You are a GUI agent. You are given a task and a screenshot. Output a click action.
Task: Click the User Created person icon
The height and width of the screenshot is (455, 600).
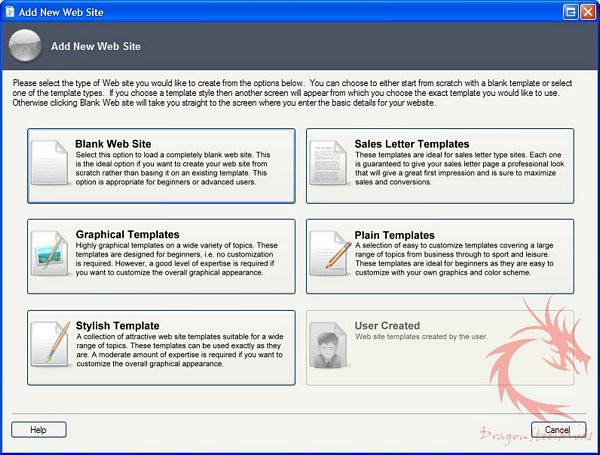click(329, 346)
